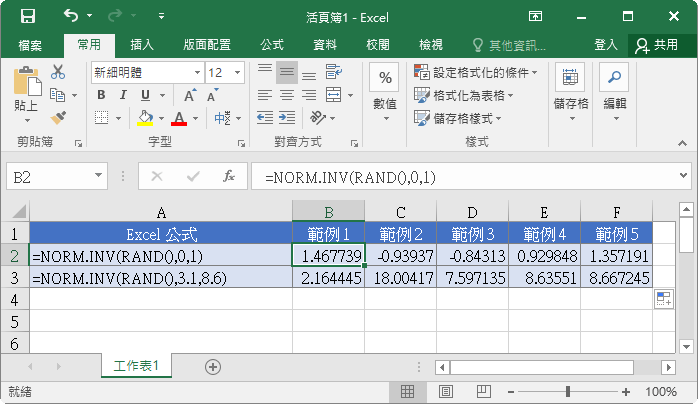Toggle Underline formatting
This screenshot has height=404, width=698.
pos(145,95)
